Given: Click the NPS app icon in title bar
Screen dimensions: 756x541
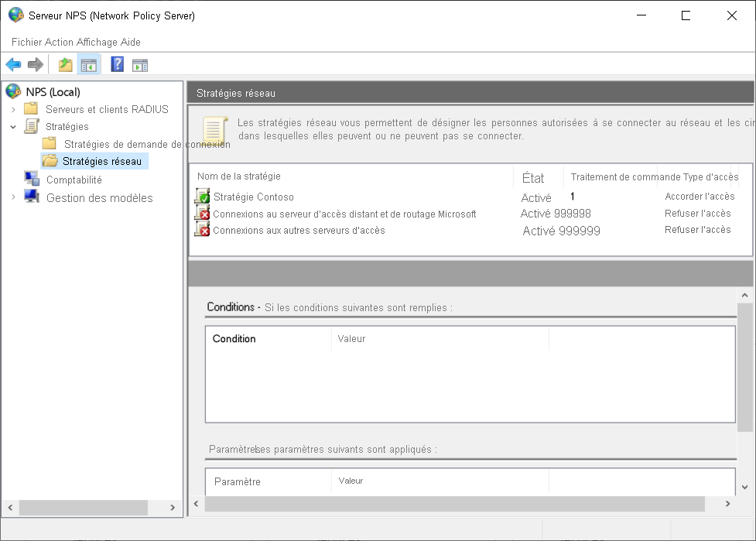Looking at the screenshot, I should click(16, 15).
